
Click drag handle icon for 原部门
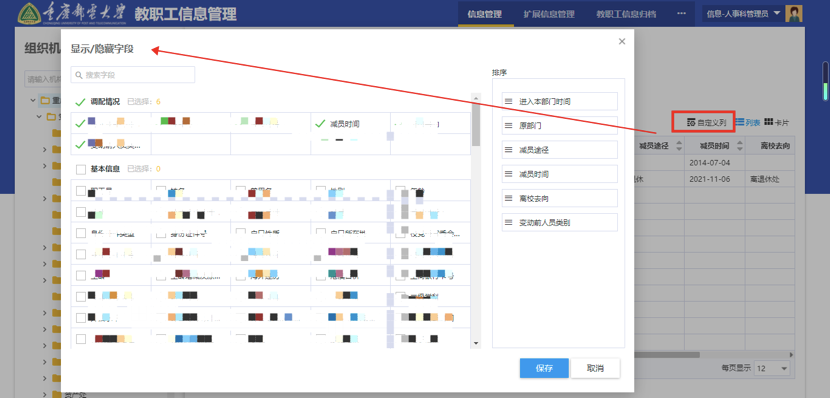click(508, 126)
